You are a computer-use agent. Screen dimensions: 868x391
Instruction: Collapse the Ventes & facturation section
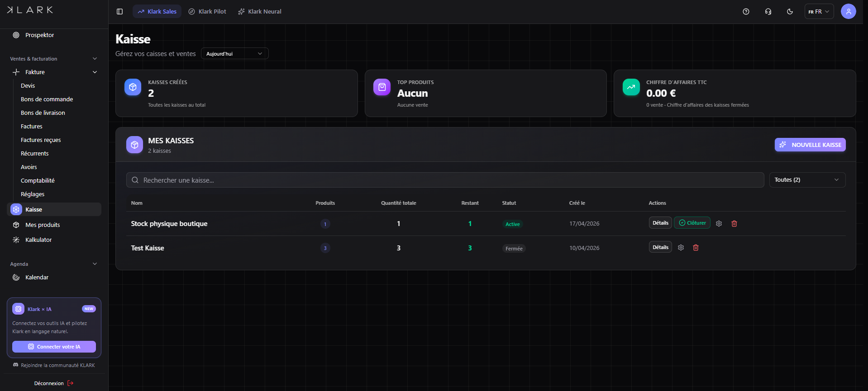95,59
